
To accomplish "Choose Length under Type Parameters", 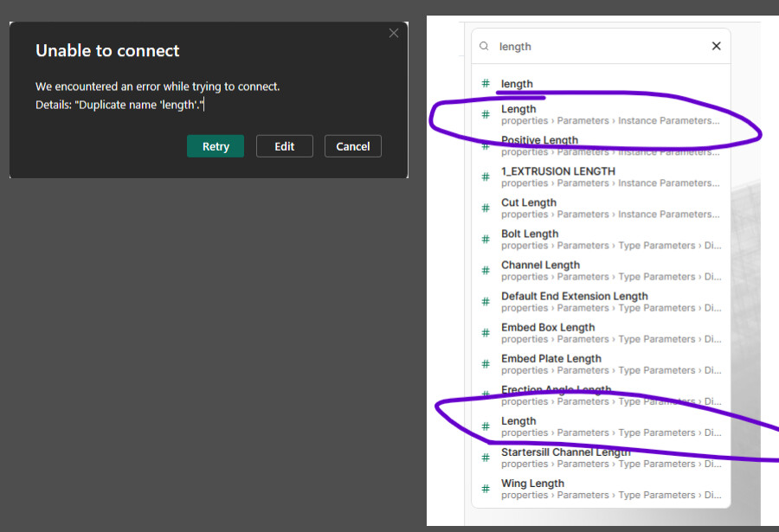I will [x=606, y=426].
